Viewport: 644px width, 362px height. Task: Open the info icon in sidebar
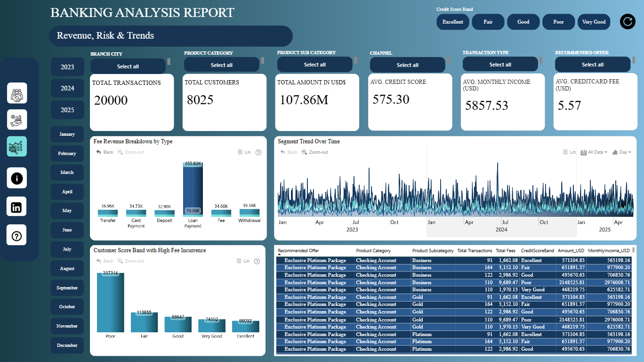17,178
